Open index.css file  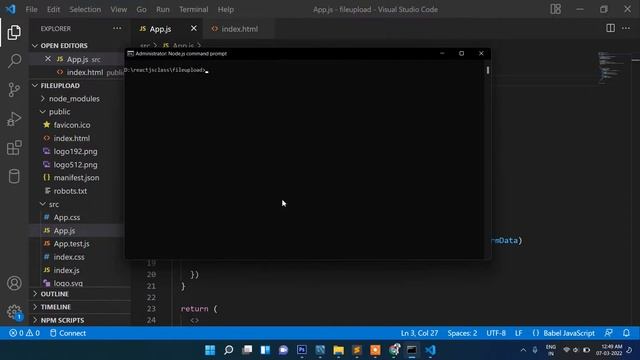pos(69,257)
